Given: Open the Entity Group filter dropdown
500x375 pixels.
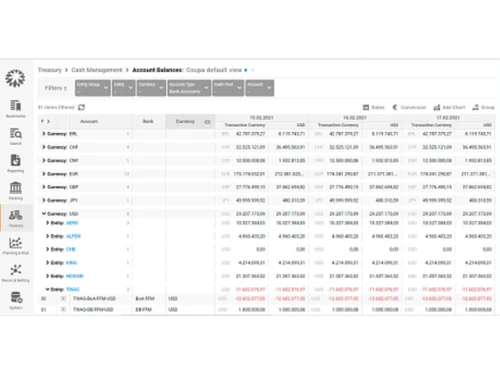Looking at the screenshot, I should [93, 88].
